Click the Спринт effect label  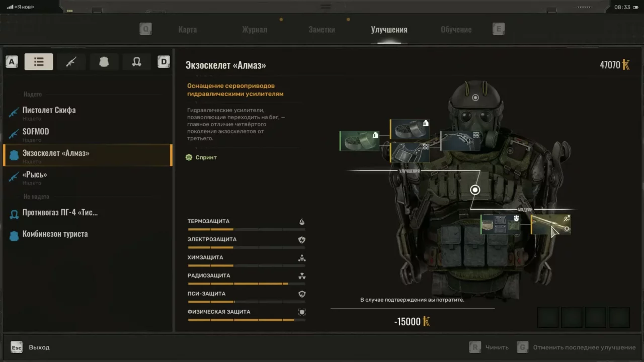pos(201,157)
